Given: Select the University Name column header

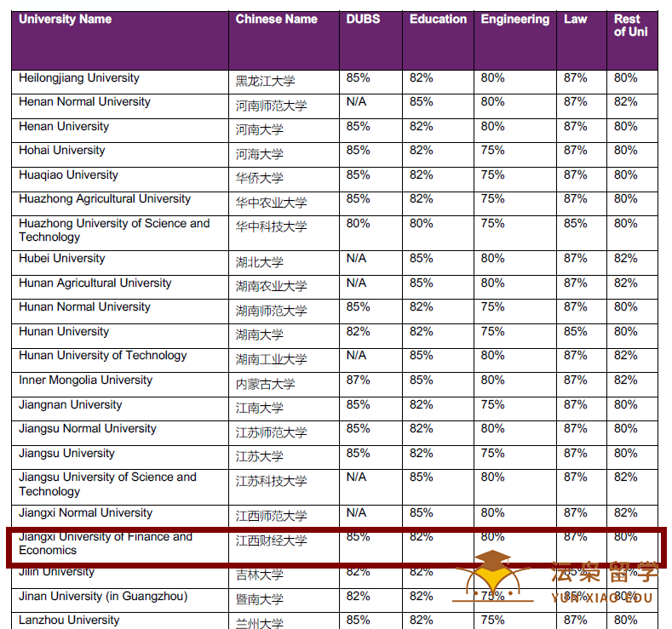Looking at the screenshot, I should click(65, 20).
